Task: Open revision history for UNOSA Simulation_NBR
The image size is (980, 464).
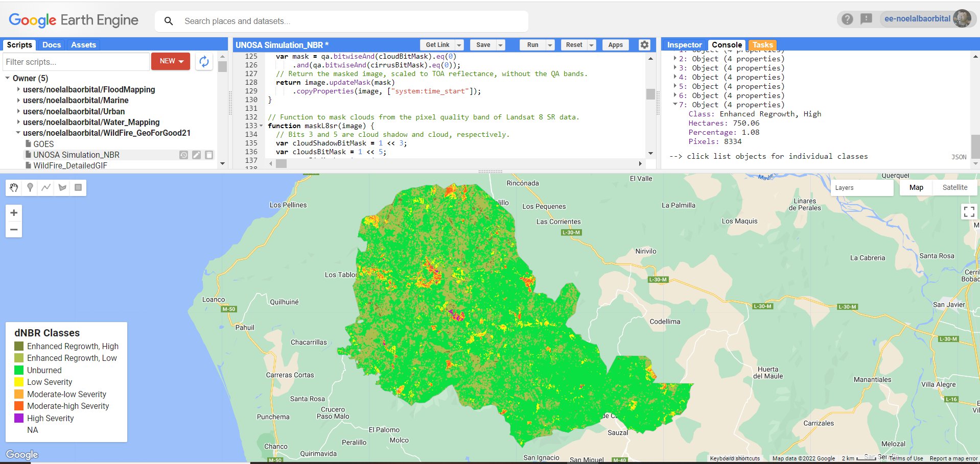Action: (183, 155)
